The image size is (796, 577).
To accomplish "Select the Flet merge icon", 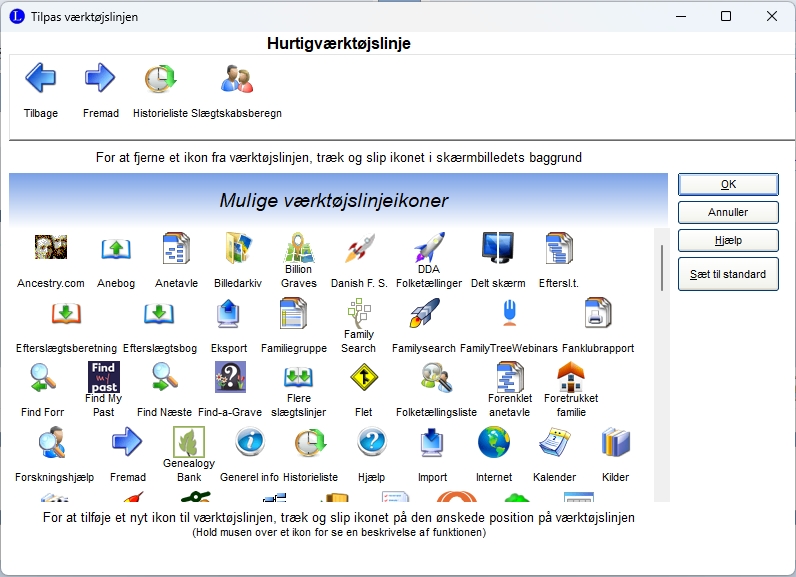I will [x=364, y=378].
